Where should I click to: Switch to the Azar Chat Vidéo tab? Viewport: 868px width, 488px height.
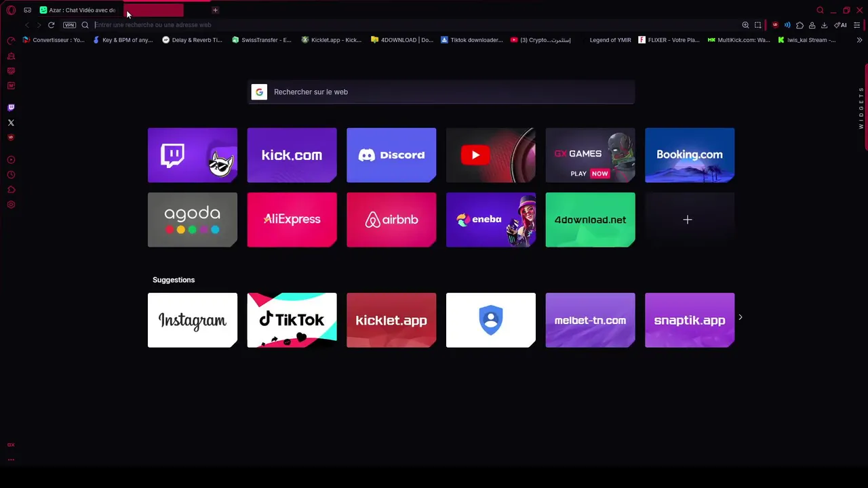click(77, 10)
